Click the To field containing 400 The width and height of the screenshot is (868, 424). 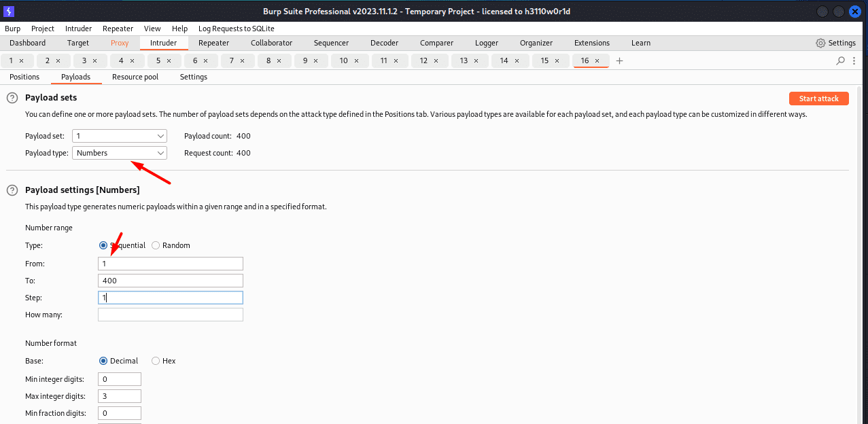170,281
